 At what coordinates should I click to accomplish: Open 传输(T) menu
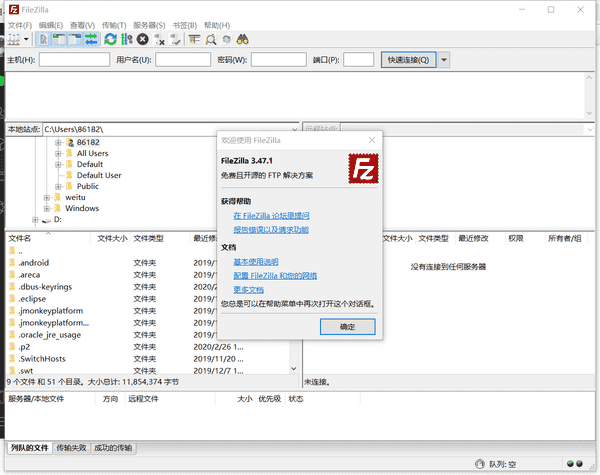click(114, 25)
